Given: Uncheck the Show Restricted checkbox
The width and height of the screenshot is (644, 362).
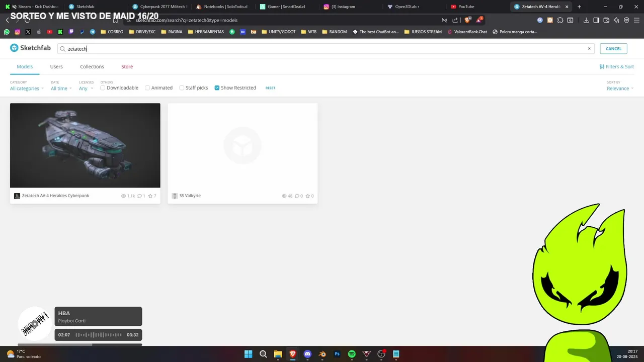Looking at the screenshot, I should (217, 88).
